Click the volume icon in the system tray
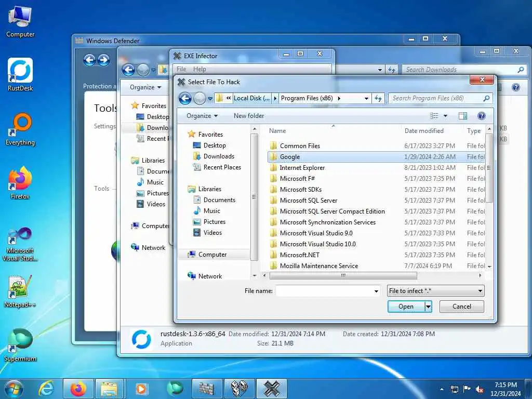 coord(480,389)
